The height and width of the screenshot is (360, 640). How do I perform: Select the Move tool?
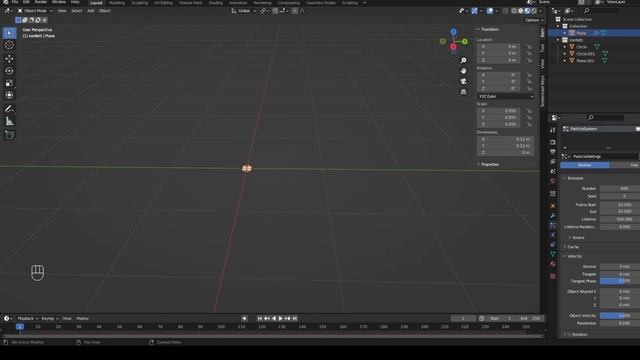click(9, 58)
